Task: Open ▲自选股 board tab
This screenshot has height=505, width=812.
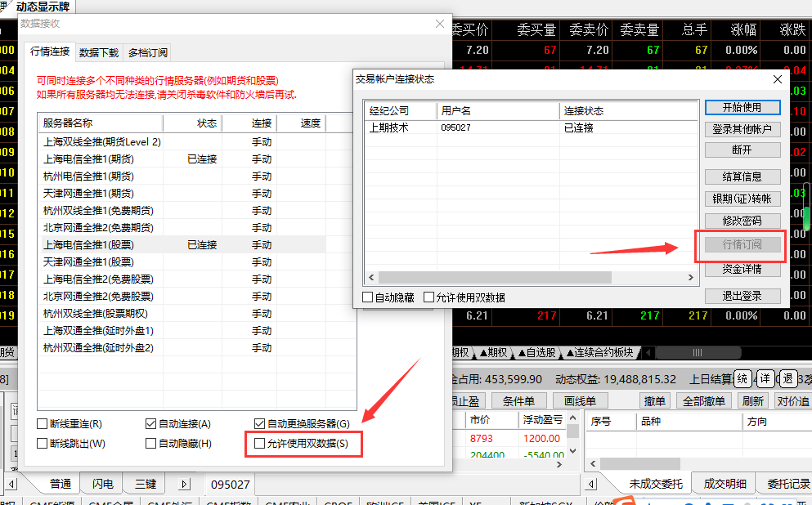Action: (x=536, y=353)
